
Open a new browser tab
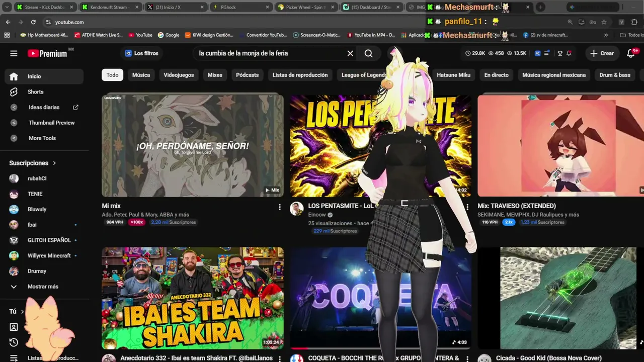[540, 7]
